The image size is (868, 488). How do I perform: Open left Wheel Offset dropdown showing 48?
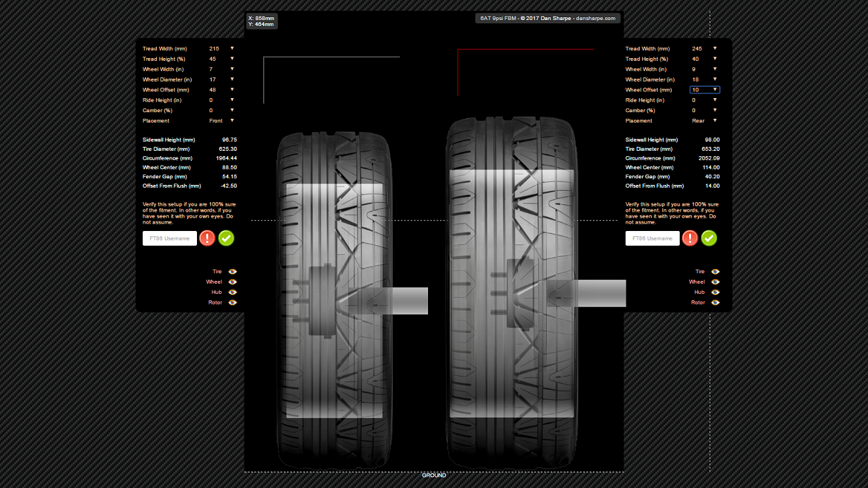coord(222,89)
